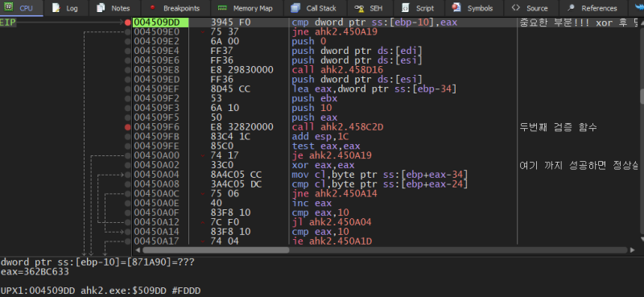Click the comment on the 004509DD row
Image resolution: width=644 pixels, height=297 pixels.
(x=579, y=23)
